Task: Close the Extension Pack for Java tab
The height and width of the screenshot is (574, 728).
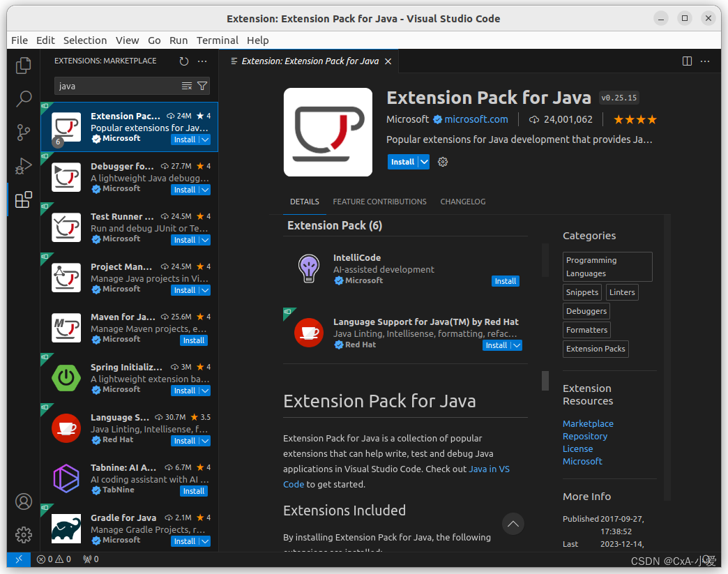Action: pyautogui.click(x=388, y=61)
